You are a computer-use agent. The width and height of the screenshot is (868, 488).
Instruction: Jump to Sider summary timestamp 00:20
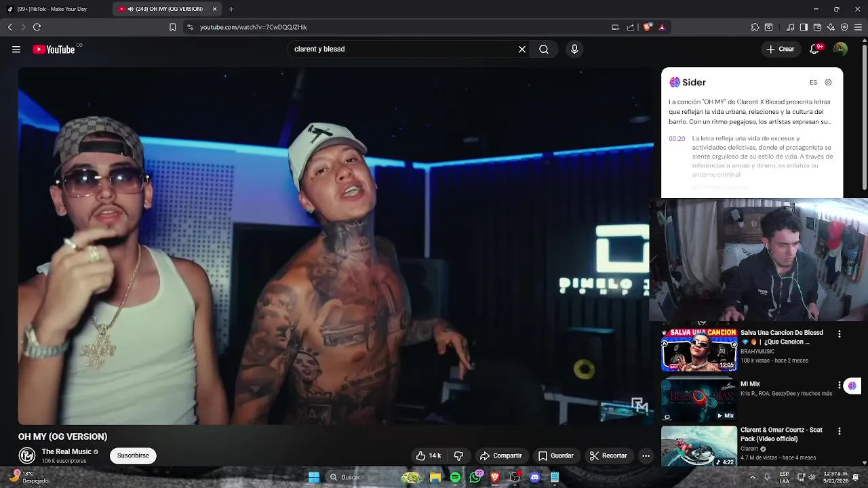pyautogui.click(x=677, y=139)
